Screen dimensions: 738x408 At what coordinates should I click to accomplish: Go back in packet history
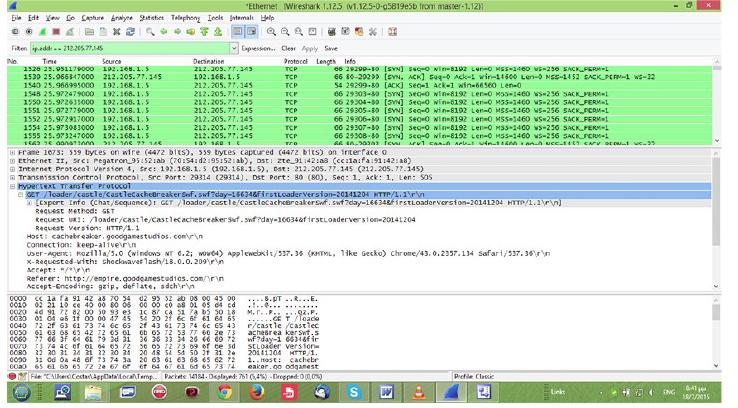pyautogui.click(x=163, y=32)
